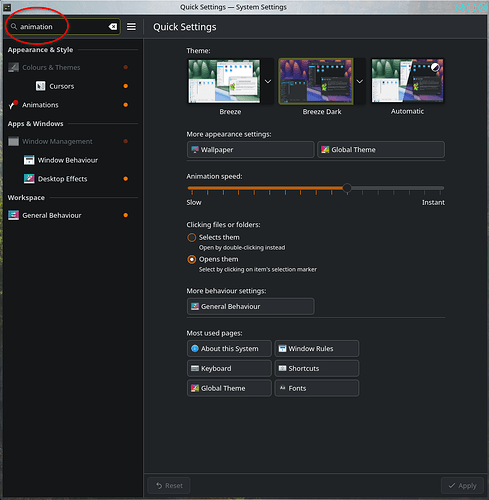Screen dimensions: 489x500
Task: Click the Window Behaviour icon
Action: pos(29,160)
